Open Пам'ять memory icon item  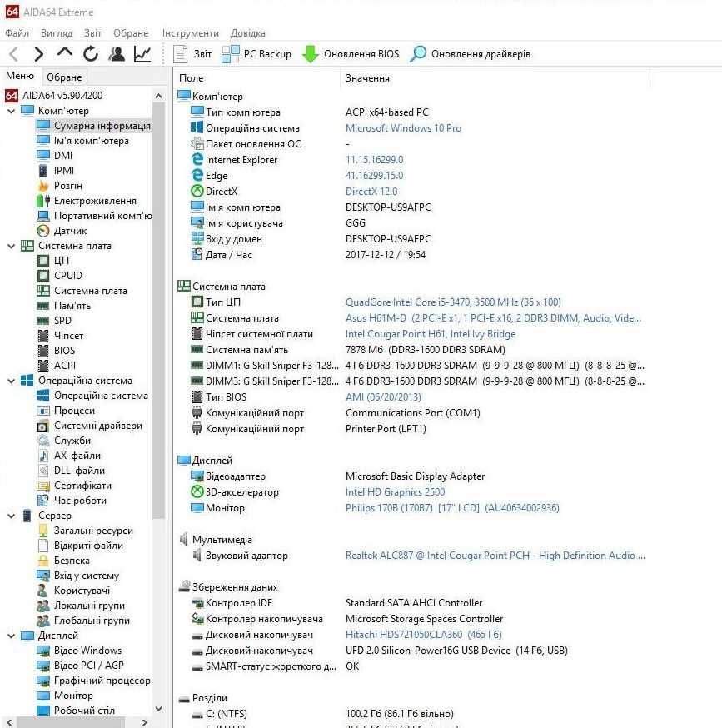63,306
